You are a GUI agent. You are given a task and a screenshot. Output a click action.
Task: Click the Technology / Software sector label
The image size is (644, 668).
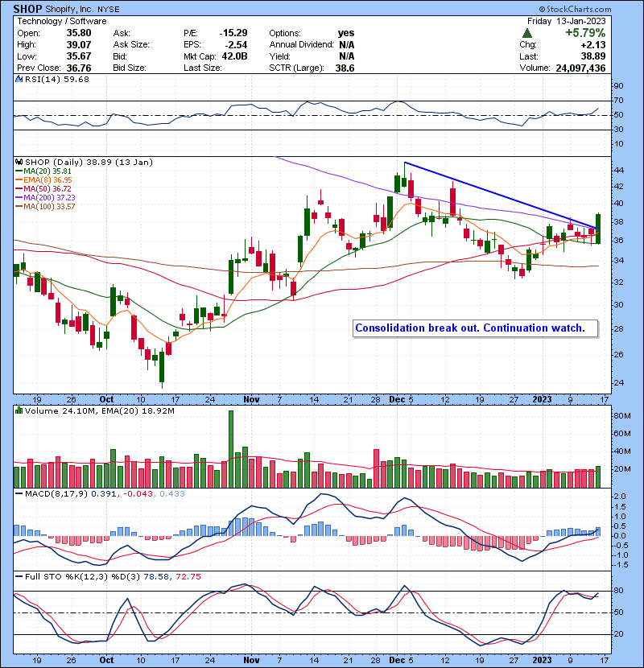point(62,21)
